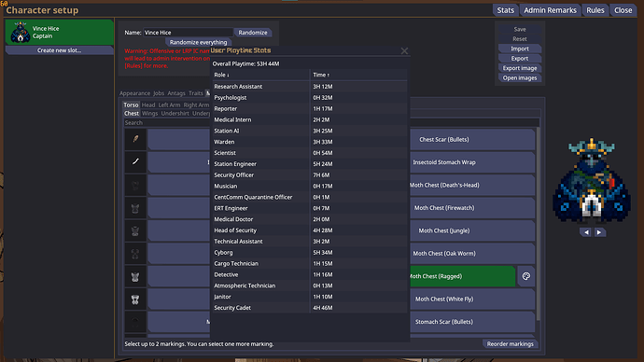The height and width of the screenshot is (362, 644).
Task: Select the Security Cadet playtime row
Action: click(309, 307)
